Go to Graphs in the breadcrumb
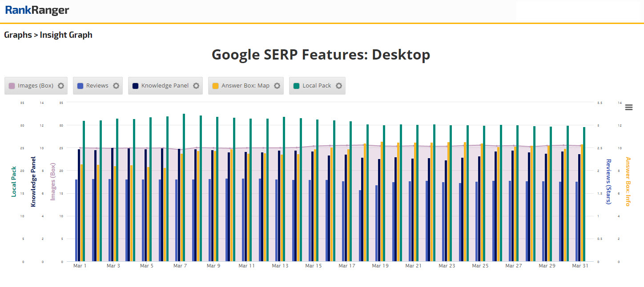 pyautogui.click(x=18, y=35)
